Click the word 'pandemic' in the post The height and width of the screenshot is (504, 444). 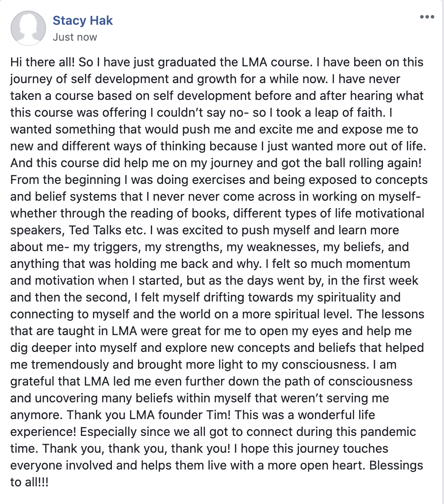(x=388, y=432)
